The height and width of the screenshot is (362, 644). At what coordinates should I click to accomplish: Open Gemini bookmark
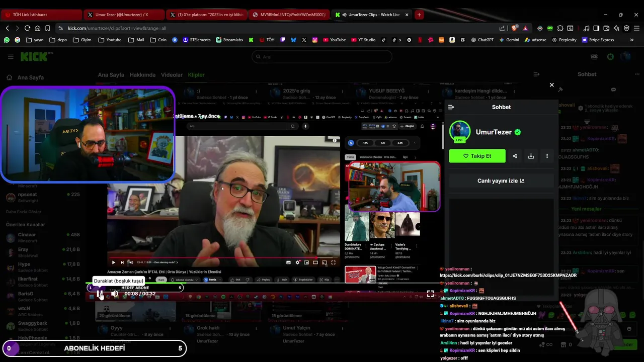click(509, 40)
